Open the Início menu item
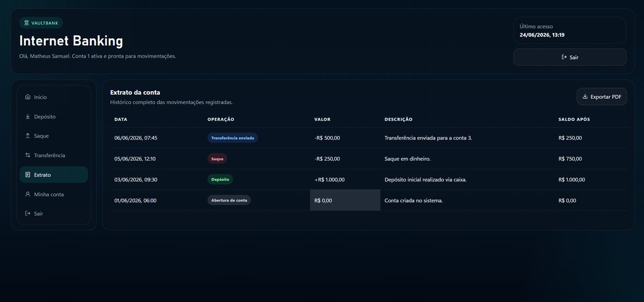This screenshot has height=302, width=644. (x=54, y=97)
